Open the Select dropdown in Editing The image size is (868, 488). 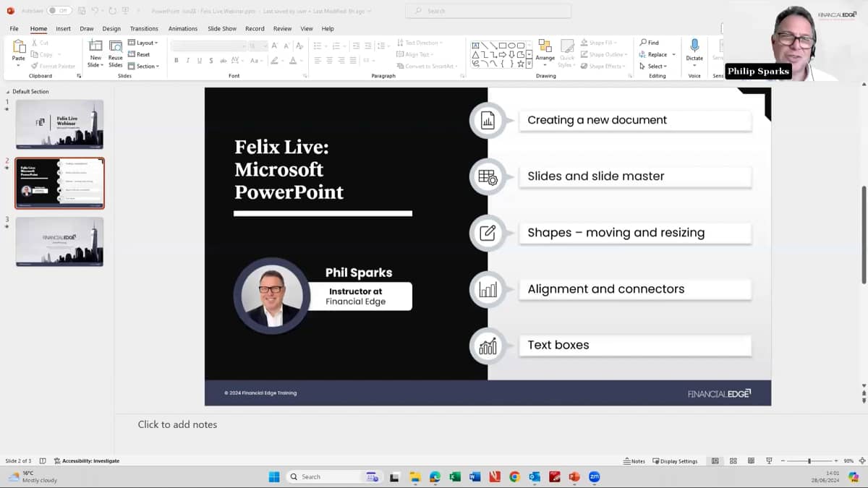tap(652, 66)
